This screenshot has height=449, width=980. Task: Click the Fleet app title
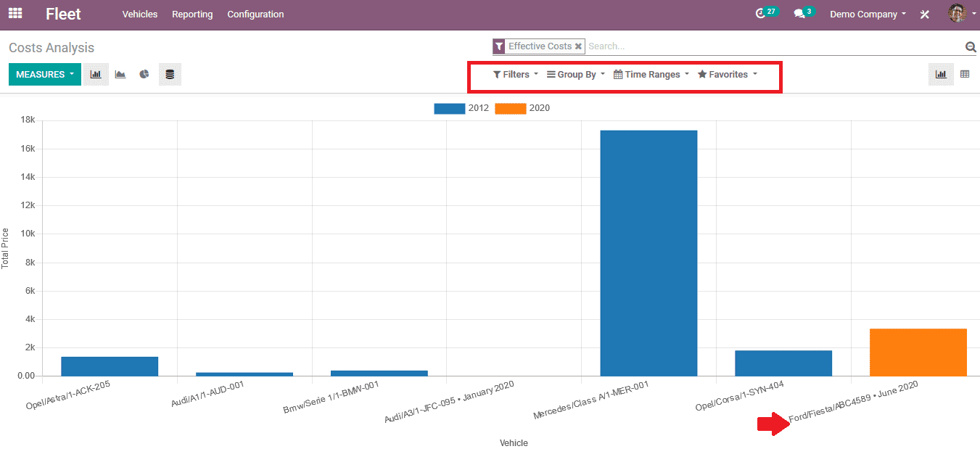[x=63, y=14]
